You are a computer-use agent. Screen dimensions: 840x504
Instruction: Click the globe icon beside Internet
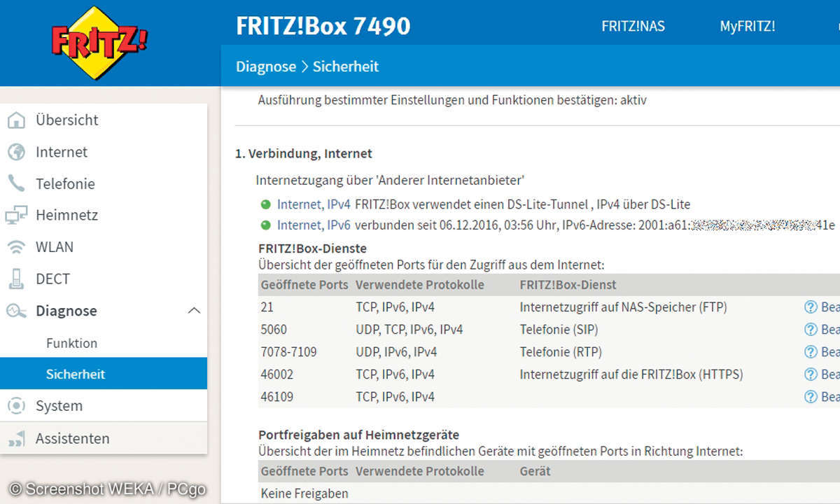tap(16, 152)
